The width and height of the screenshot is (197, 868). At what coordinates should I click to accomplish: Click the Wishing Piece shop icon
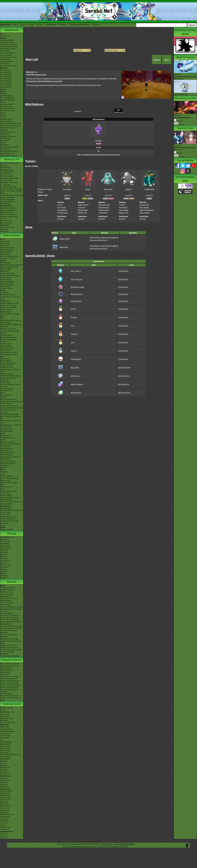coord(61,294)
